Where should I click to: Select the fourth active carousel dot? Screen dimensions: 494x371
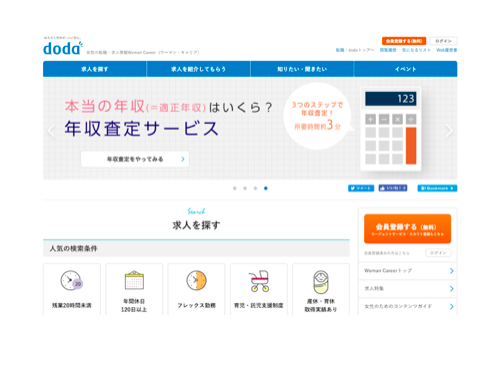(x=266, y=188)
